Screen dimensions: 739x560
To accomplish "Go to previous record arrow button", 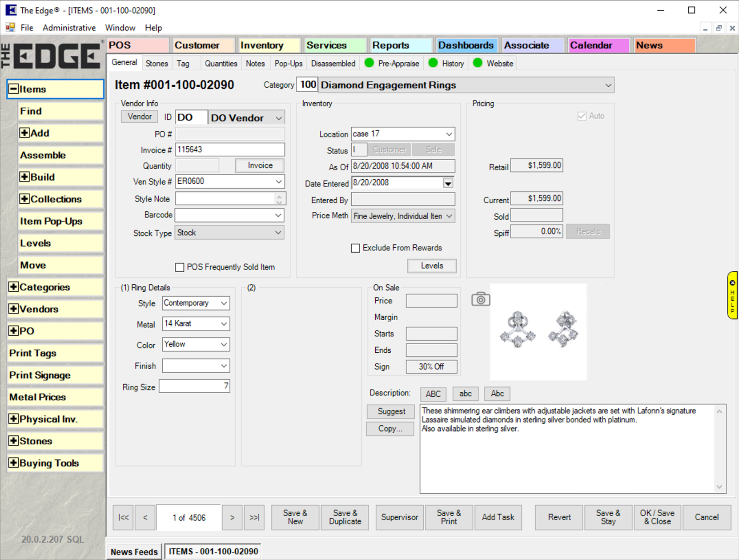I will point(145,517).
